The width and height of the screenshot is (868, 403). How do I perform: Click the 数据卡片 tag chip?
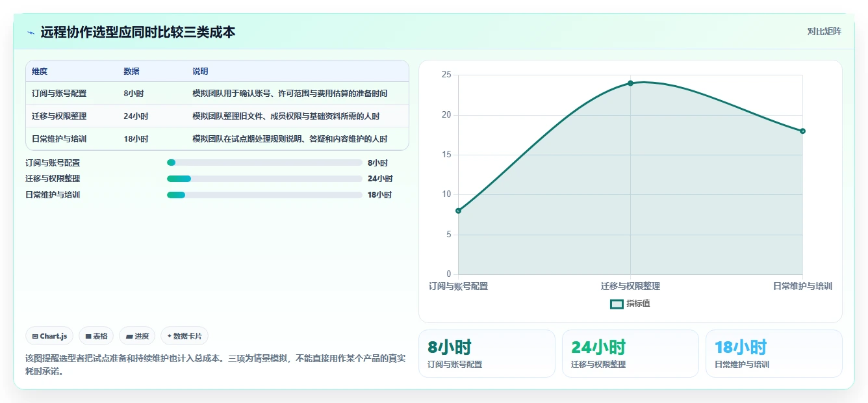click(x=185, y=336)
